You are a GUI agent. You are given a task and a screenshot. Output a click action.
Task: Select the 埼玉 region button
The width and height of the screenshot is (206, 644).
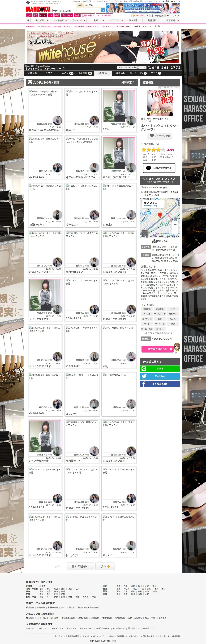51,16
